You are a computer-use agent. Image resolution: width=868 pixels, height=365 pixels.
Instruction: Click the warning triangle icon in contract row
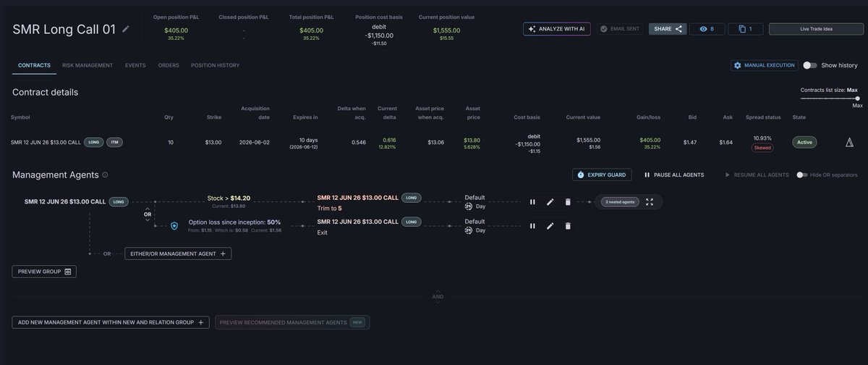pyautogui.click(x=850, y=143)
